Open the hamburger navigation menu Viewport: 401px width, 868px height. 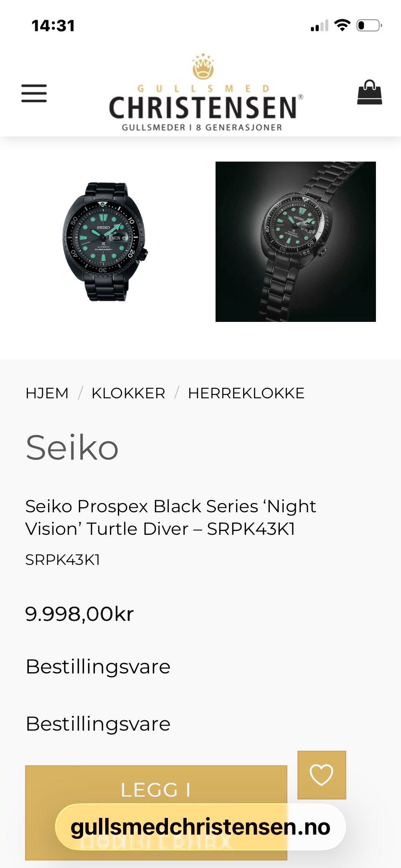point(34,93)
